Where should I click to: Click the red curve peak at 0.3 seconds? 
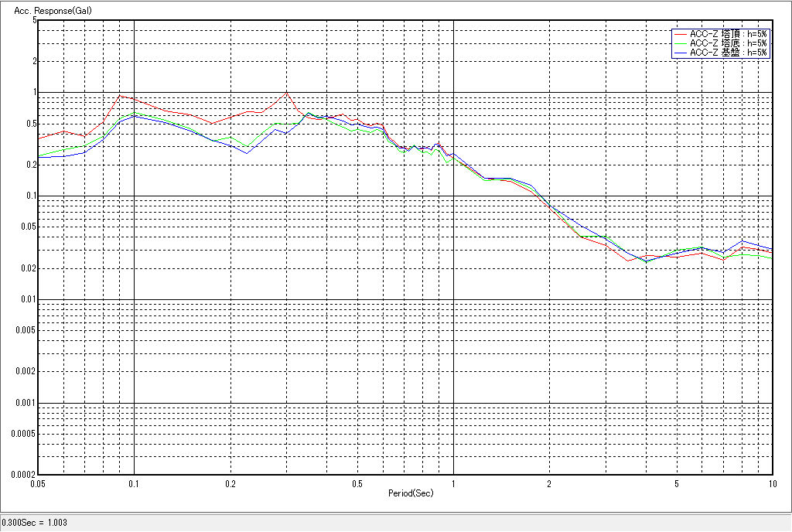tap(286, 92)
